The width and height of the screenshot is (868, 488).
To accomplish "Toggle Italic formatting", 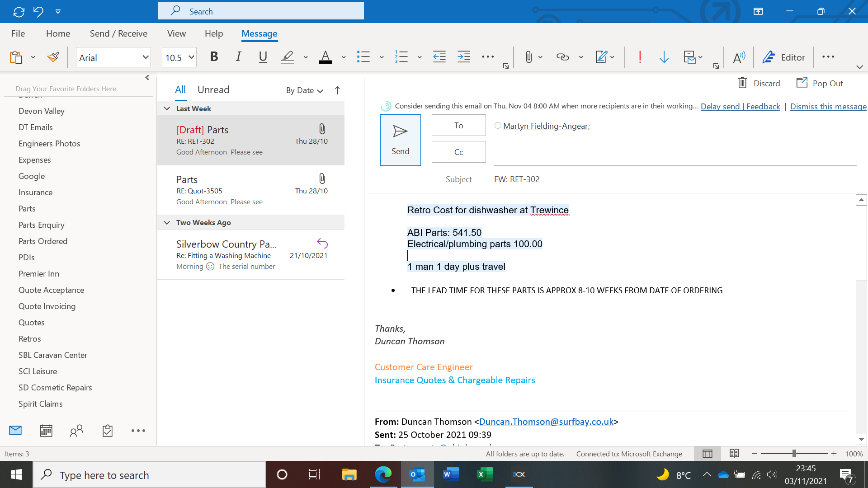I will [x=238, y=57].
